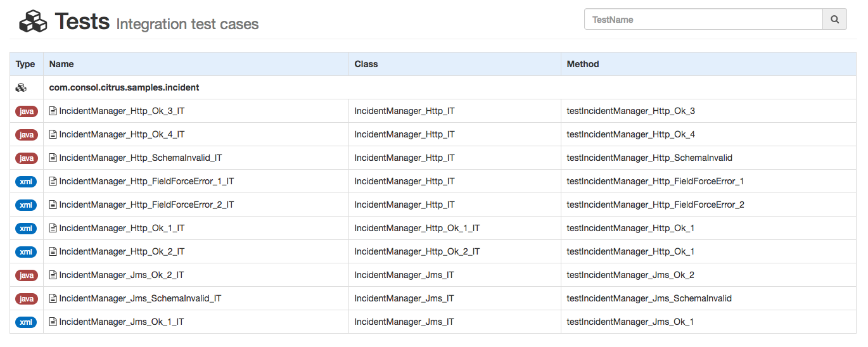
Task: Click file icon beside IncidentManager_Http_Ok_1_IT
Action: tap(53, 229)
